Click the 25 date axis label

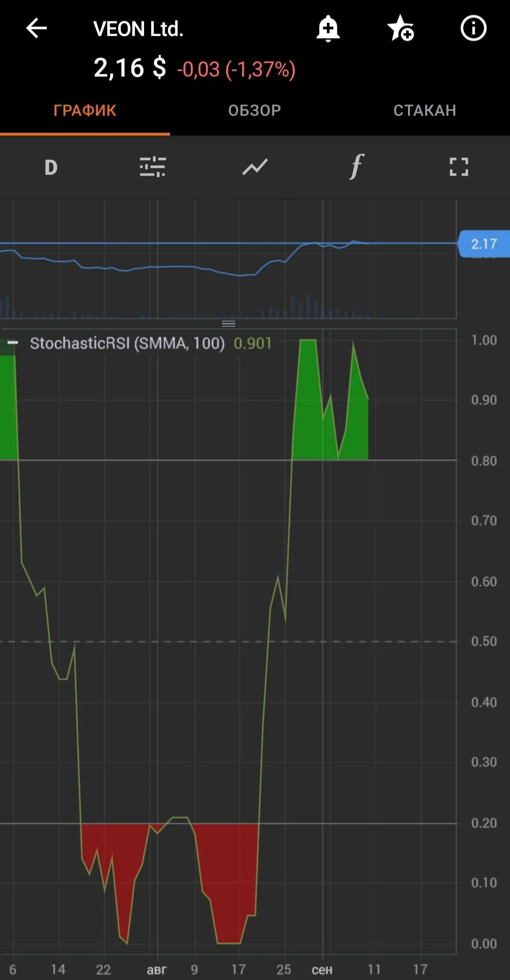tap(284, 970)
